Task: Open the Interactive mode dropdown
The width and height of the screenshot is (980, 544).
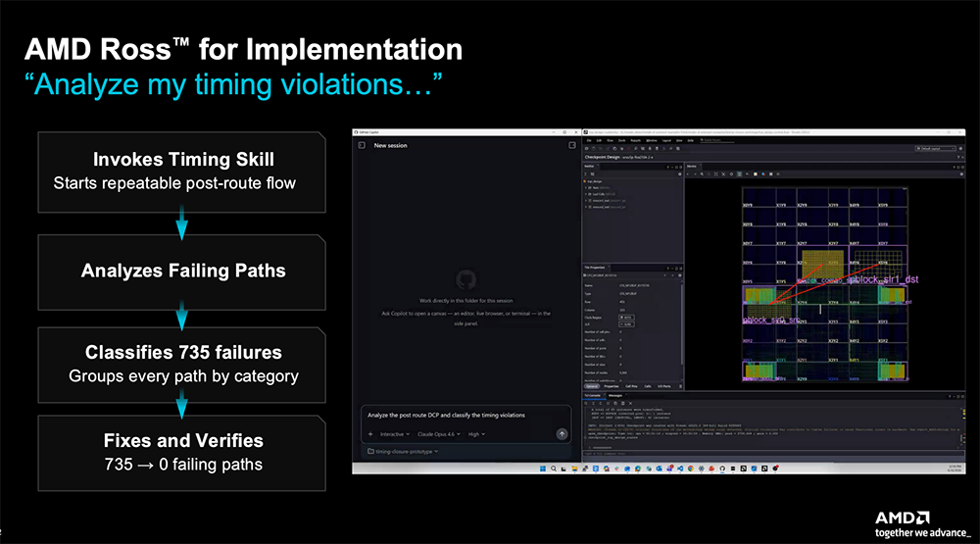Action: pyautogui.click(x=395, y=434)
